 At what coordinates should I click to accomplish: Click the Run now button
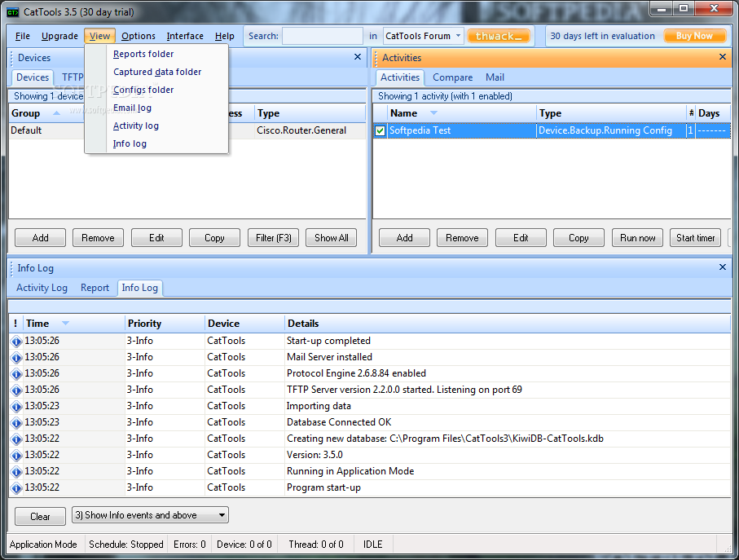[638, 238]
